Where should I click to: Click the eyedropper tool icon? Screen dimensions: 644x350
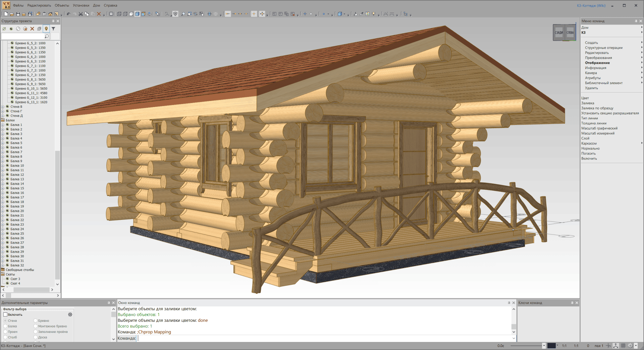tap(362, 14)
